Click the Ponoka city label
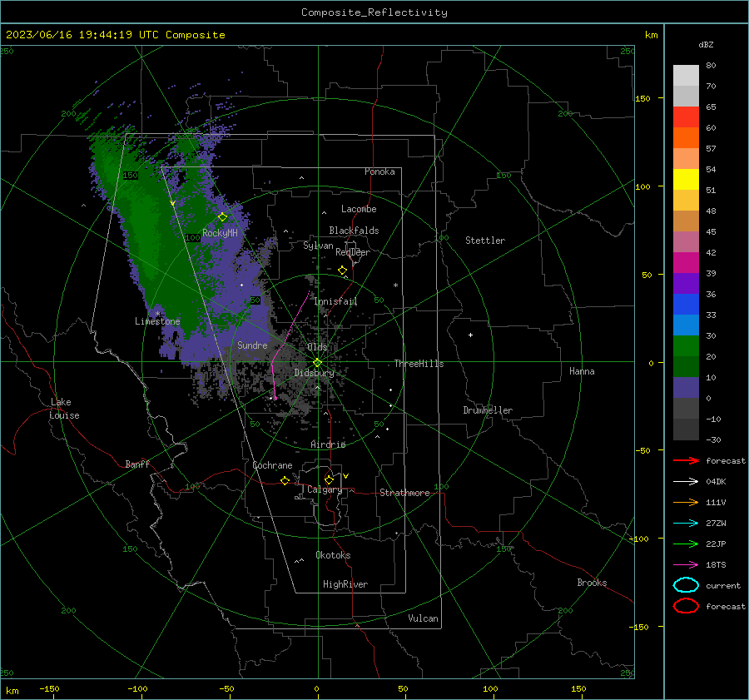749x700 pixels. [x=379, y=171]
